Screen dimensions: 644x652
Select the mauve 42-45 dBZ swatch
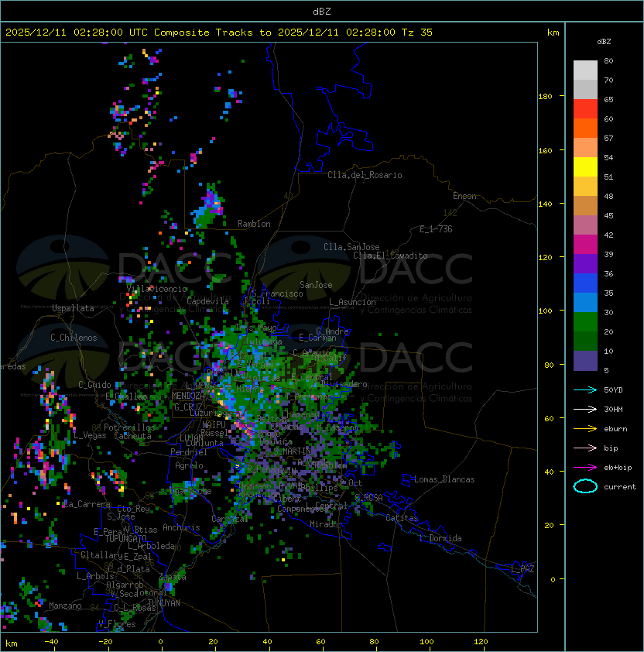coord(585,225)
